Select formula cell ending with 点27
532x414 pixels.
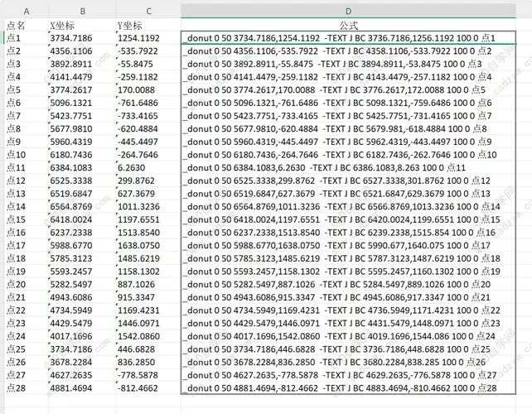pos(348,375)
